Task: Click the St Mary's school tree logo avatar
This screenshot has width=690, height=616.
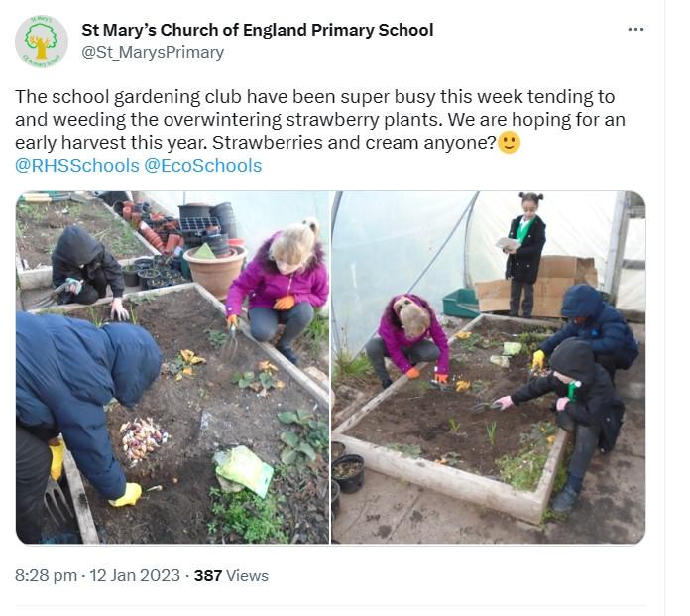Action: 41,42
